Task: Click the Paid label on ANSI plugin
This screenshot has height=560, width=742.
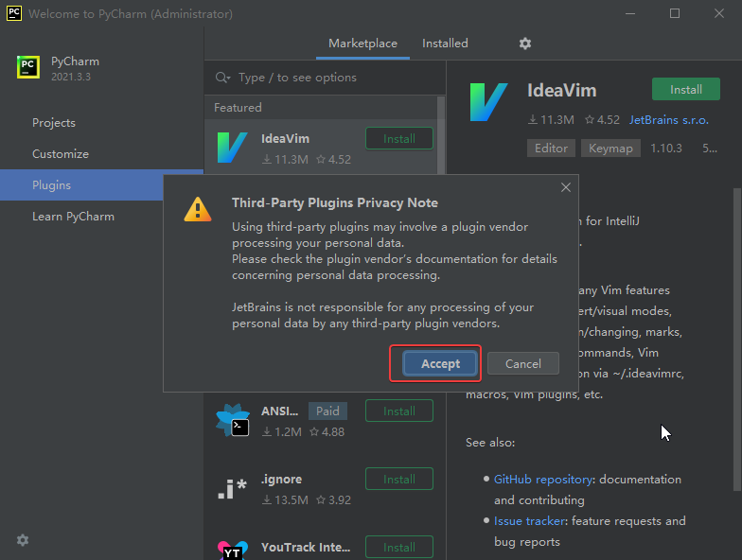Action: coord(327,411)
